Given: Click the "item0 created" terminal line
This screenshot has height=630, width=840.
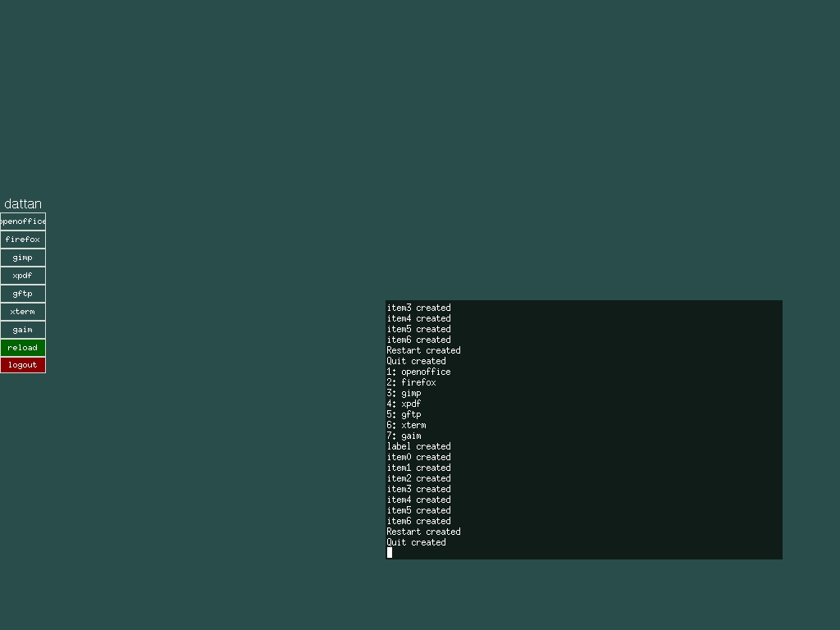Looking at the screenshot, I should pos(418,457).
